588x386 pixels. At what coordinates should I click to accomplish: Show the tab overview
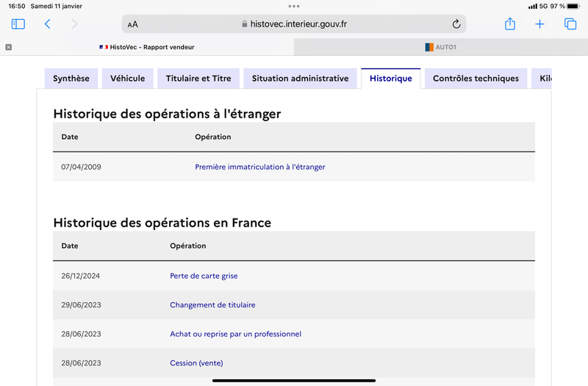(570, 24)
